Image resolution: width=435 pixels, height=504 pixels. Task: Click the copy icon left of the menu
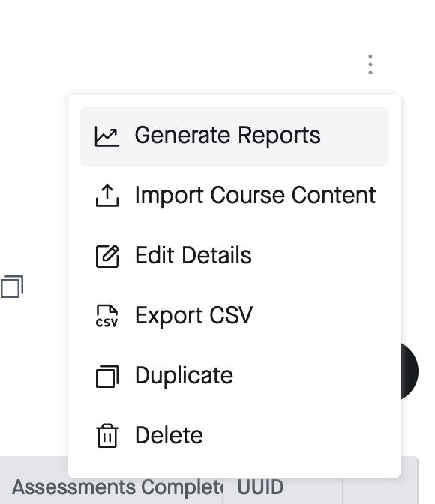(12, 286)
